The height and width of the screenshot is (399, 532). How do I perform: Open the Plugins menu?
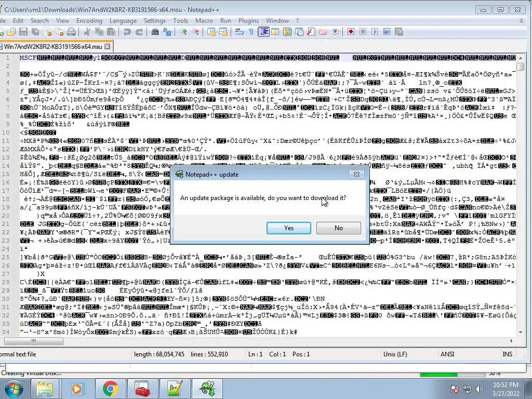pos(249,21)
